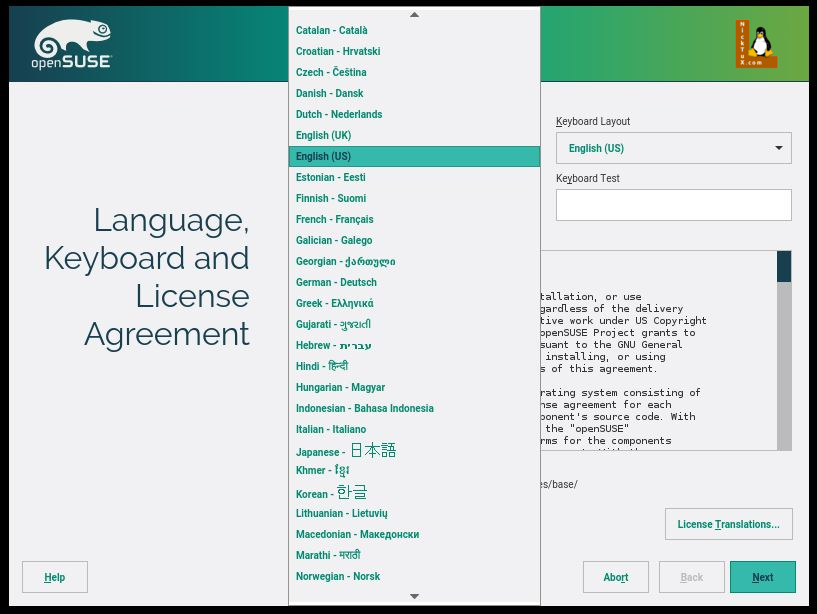
Task: Select English (UK) from language list
Action: (x=323, y=135)
